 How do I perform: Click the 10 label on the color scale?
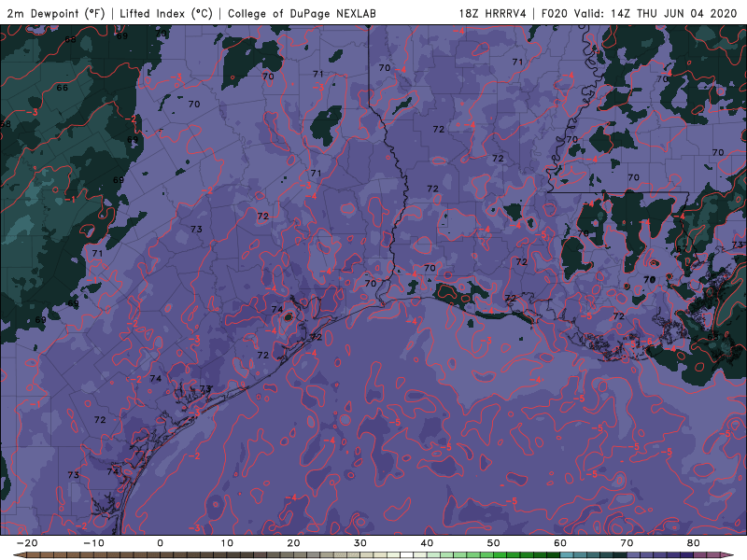[227, 543]
